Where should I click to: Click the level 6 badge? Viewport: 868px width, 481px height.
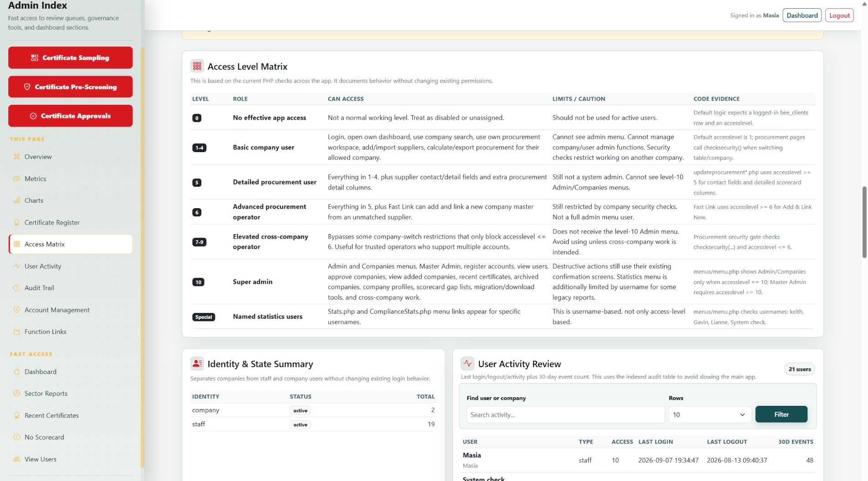click(x=197, y=212)
